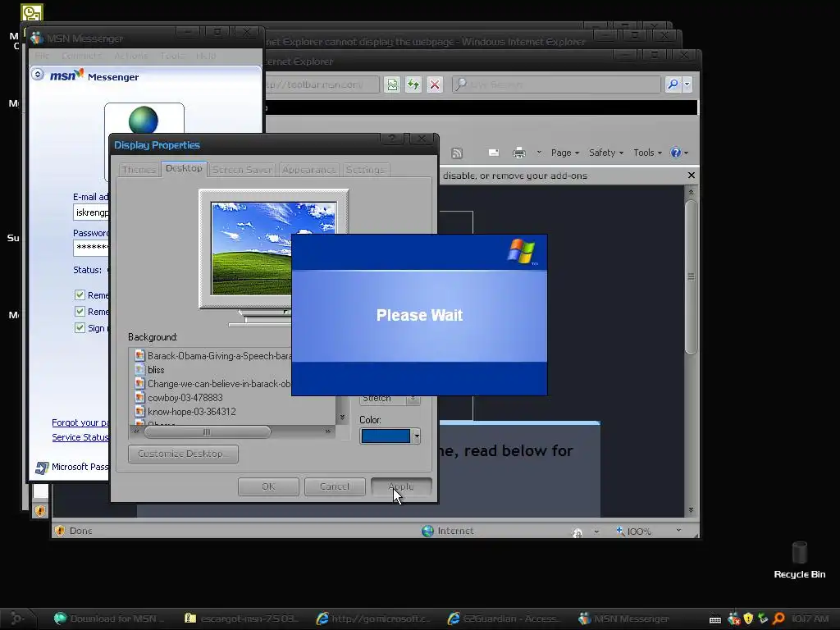
Task: Open the zoom level dropdown arrow
Action: (x=678, y=531)
